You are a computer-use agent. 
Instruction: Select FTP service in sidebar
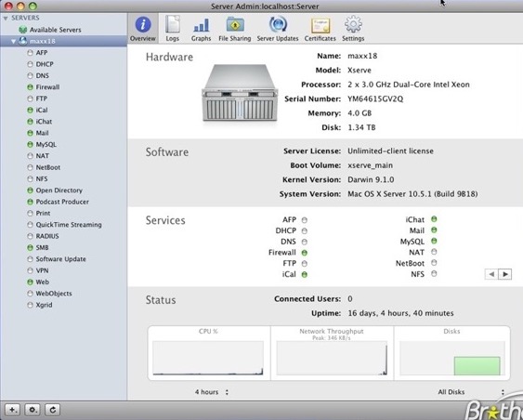click(x=42, y=98)
